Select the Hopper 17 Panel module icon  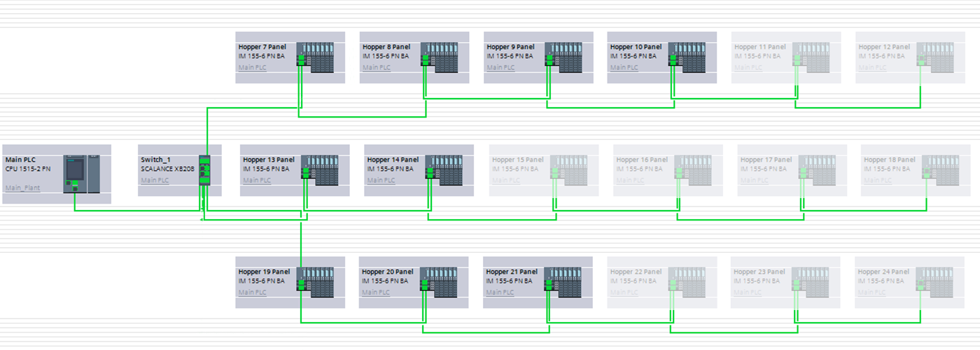point(816,170)
